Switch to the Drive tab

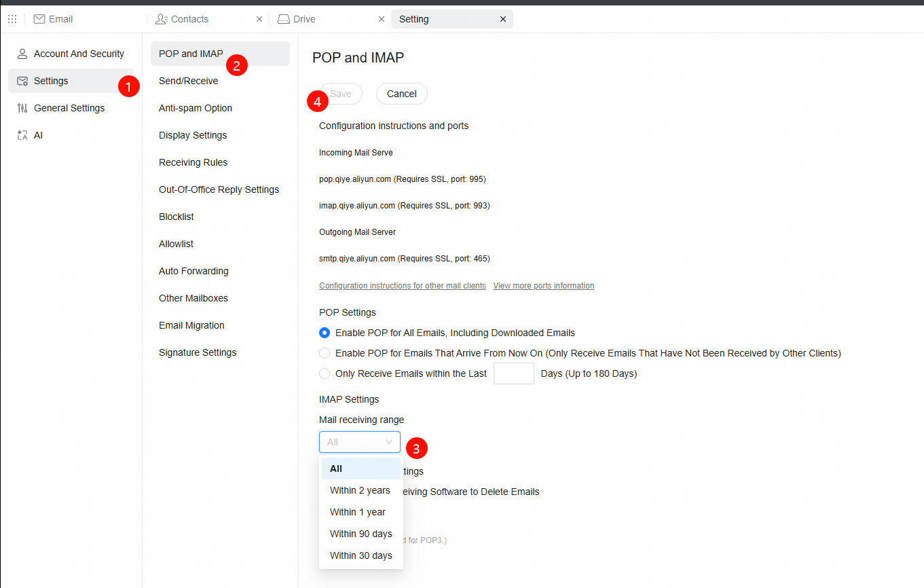click(330, 19)
